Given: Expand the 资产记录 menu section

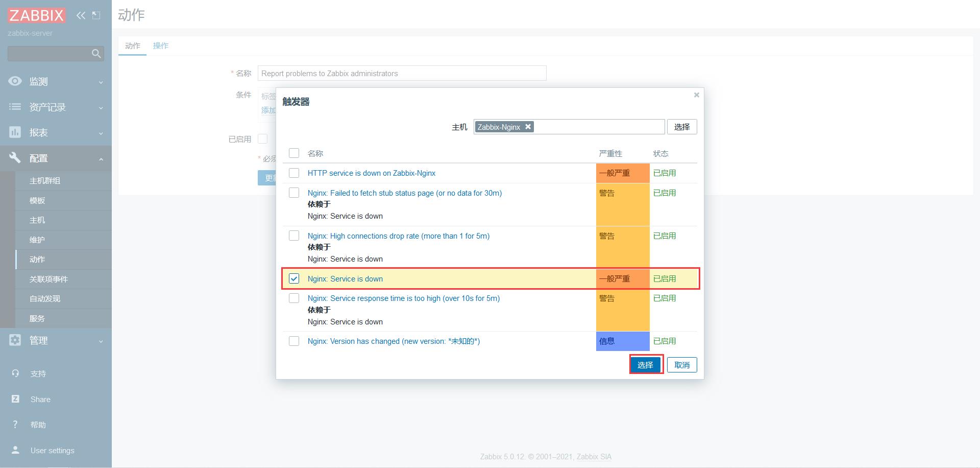Looking at the screenshot, I should point(56,107).
